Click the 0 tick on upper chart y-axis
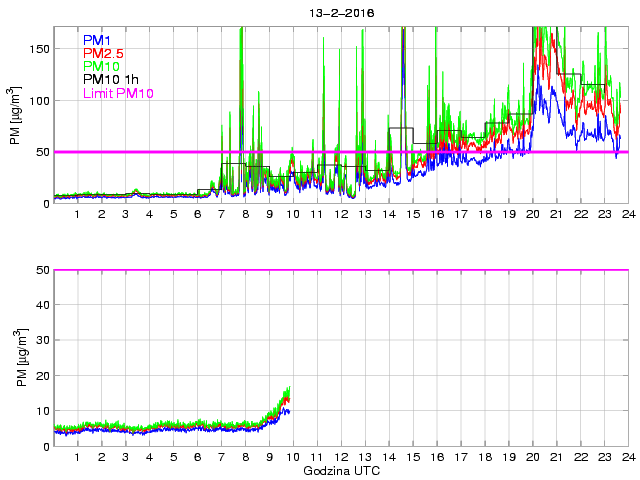 tap(46, 204)
